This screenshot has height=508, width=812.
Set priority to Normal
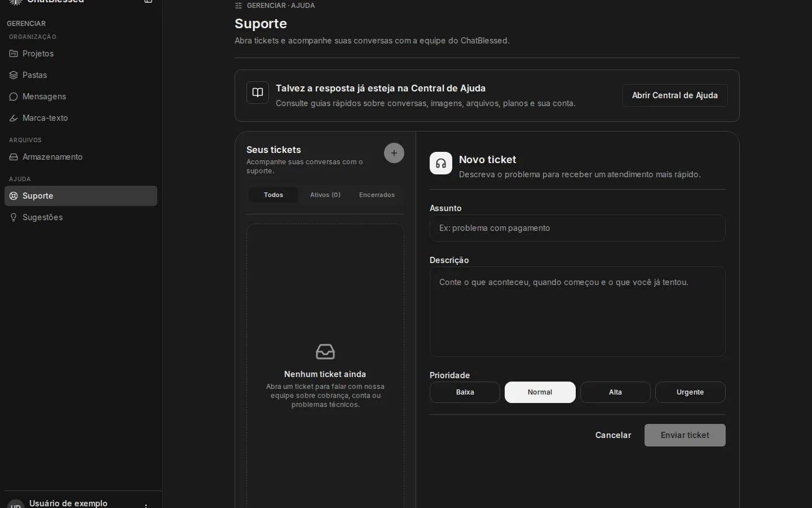540,392
